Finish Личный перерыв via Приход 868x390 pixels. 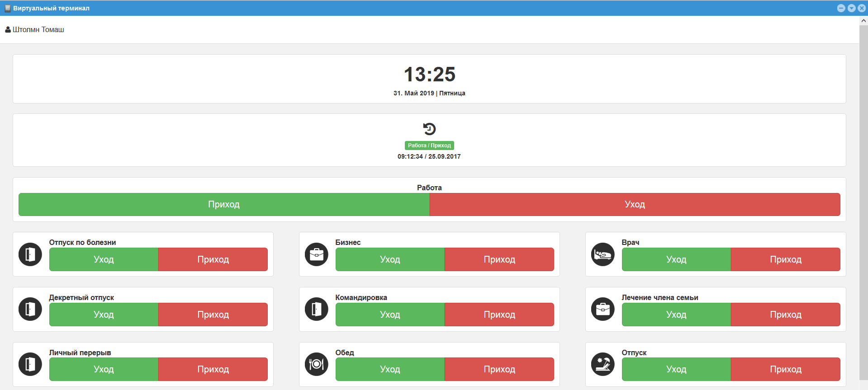click(213, 369)
